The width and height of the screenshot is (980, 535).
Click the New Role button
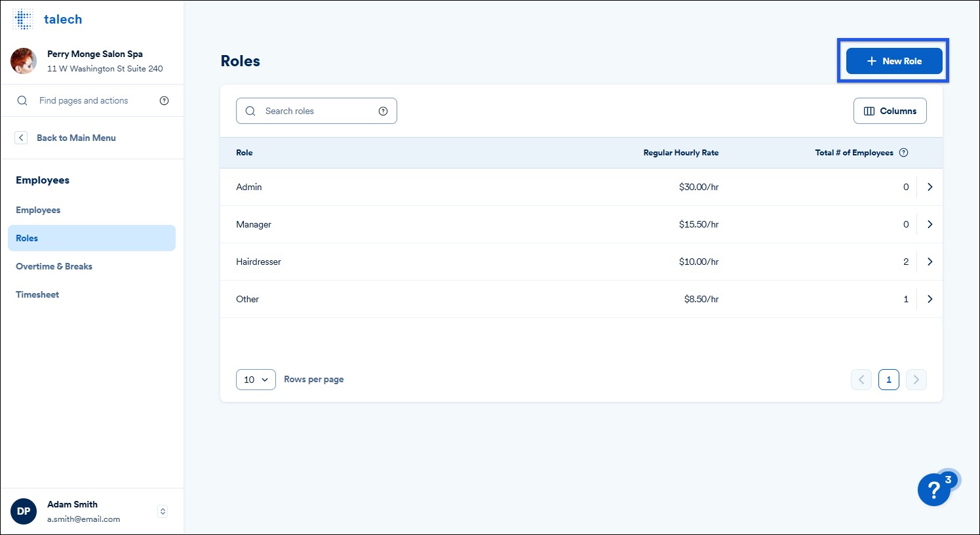click(x=893, y=60)
